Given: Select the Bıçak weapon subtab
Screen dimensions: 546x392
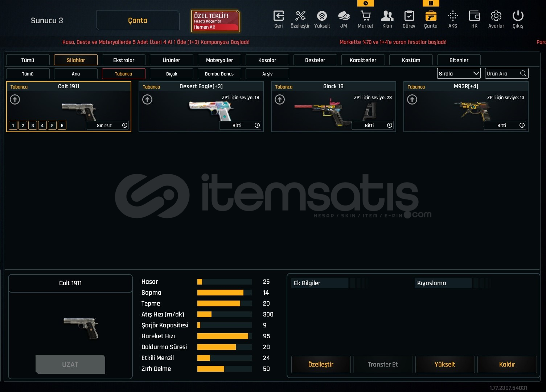Looking at the screenshot, I should point(172,74).
